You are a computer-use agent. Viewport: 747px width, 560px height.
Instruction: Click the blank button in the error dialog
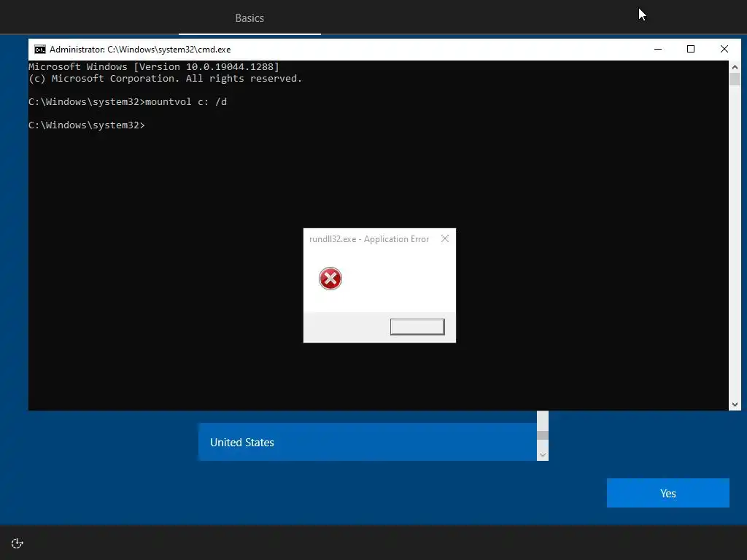coord(417,327)
